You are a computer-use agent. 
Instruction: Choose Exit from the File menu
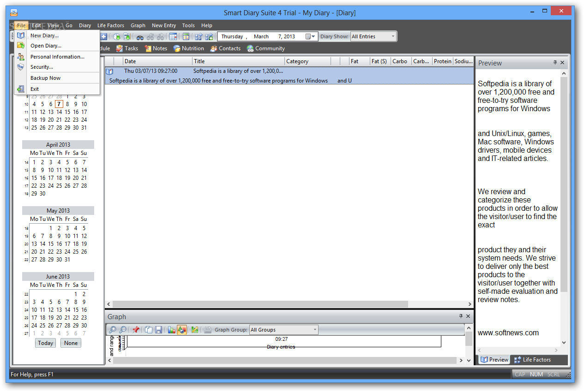coord(57,89)
